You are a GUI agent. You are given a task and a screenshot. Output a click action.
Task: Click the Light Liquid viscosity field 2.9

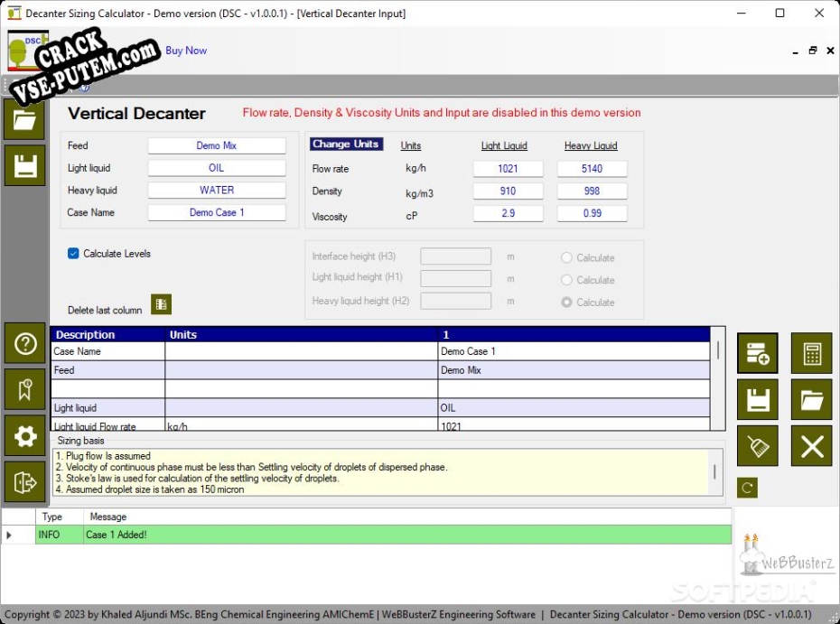click(x=508, y=213)
